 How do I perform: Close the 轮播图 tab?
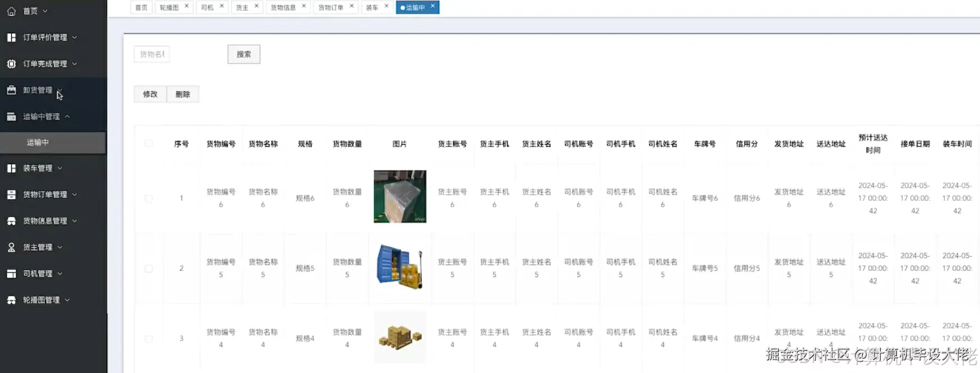pos(187,6)
